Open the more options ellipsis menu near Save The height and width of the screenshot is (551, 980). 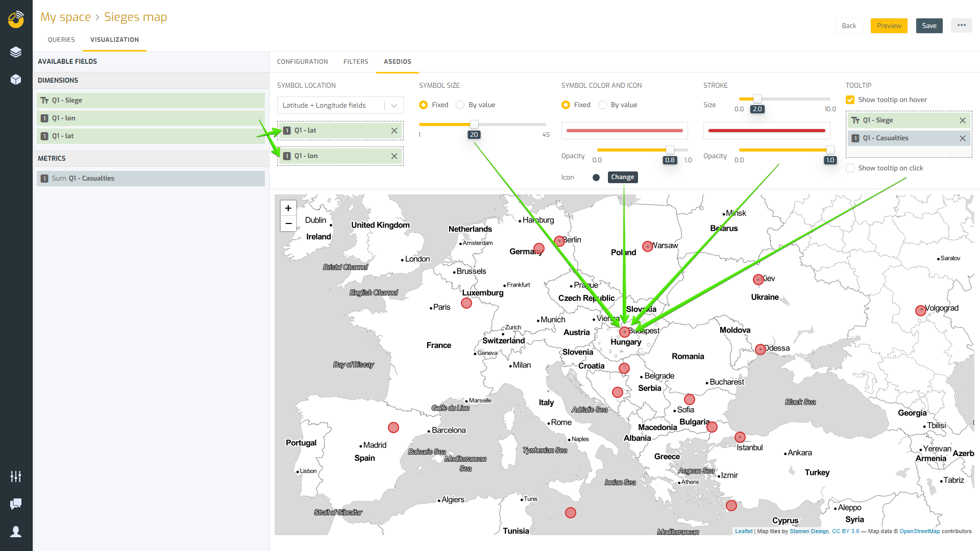(x=961, y=25)
